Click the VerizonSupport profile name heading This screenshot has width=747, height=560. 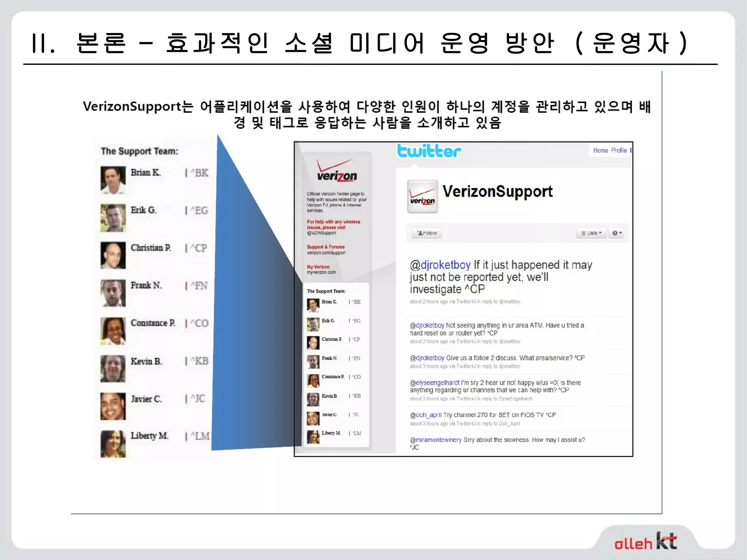497,192
